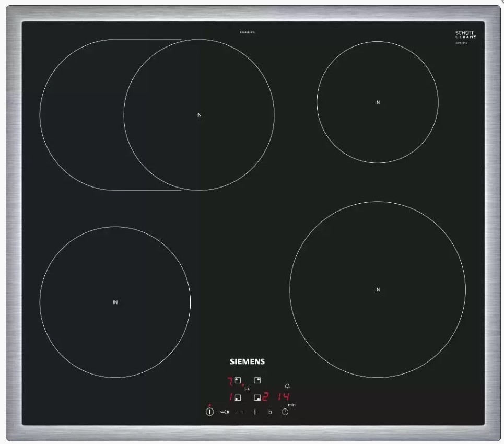Select the rear-left cooking zone icon
The image size is (504, 444).
click(238, 380)
